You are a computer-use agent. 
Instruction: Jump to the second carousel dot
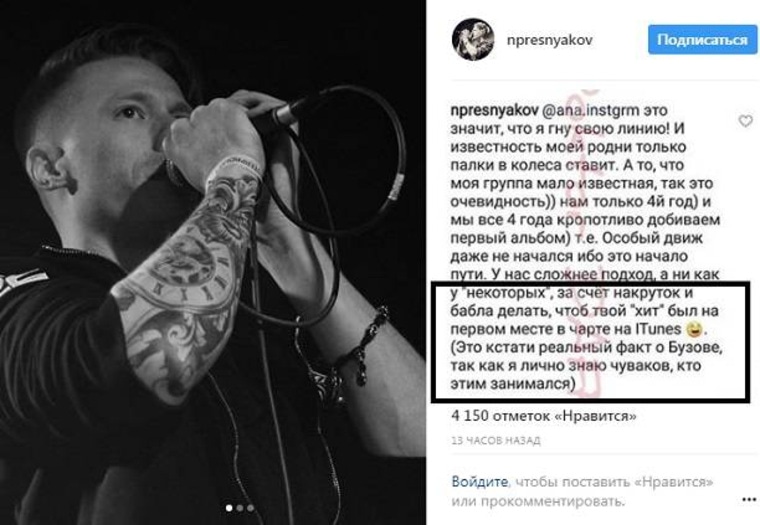point(239,508)
